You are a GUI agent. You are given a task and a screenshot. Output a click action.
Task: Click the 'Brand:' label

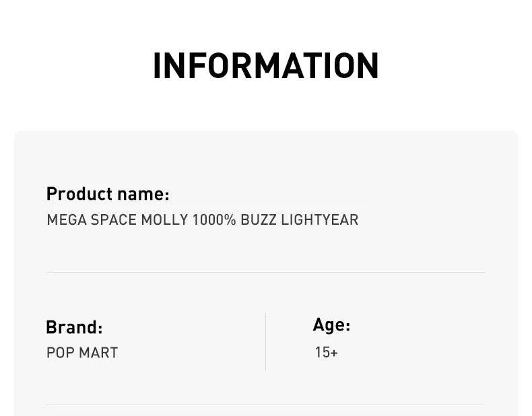pyautogui.click(x=74, y=328)
